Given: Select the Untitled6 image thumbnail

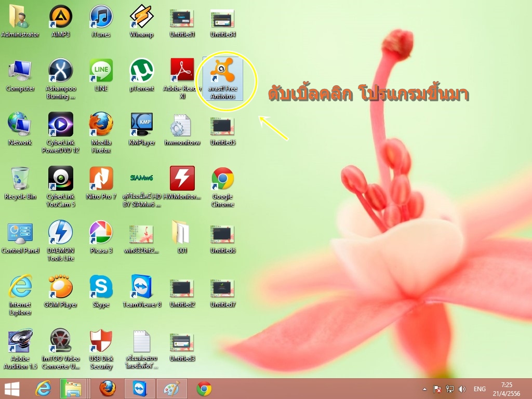Looking at the screenshot, I should [x=222, y=239].
